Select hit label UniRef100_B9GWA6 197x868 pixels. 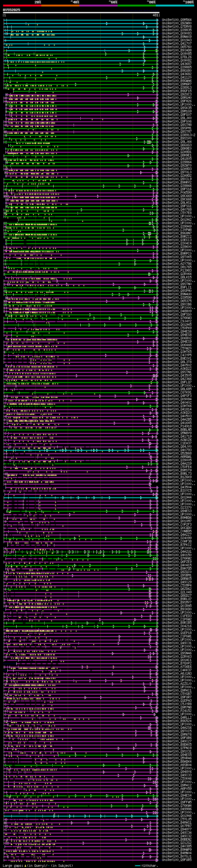pyautogui.click(x=176, y=81)
